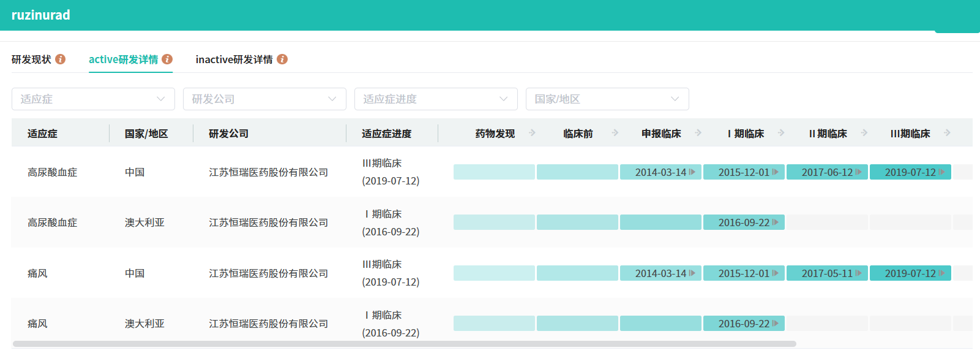Click info icon beside active研发详情 tab
The image size is (980, 361).
167,59
